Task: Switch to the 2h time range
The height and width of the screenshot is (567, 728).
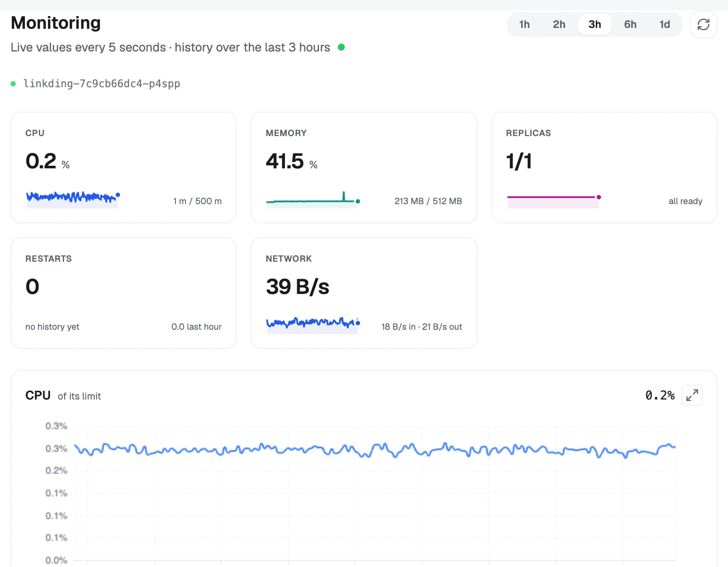Action: coord(559,24)
